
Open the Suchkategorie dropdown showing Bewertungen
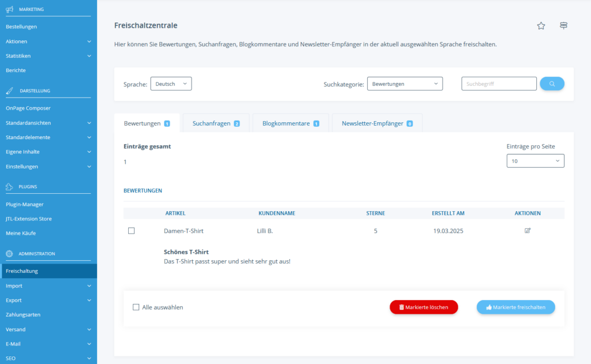click(x=405, y=83)
